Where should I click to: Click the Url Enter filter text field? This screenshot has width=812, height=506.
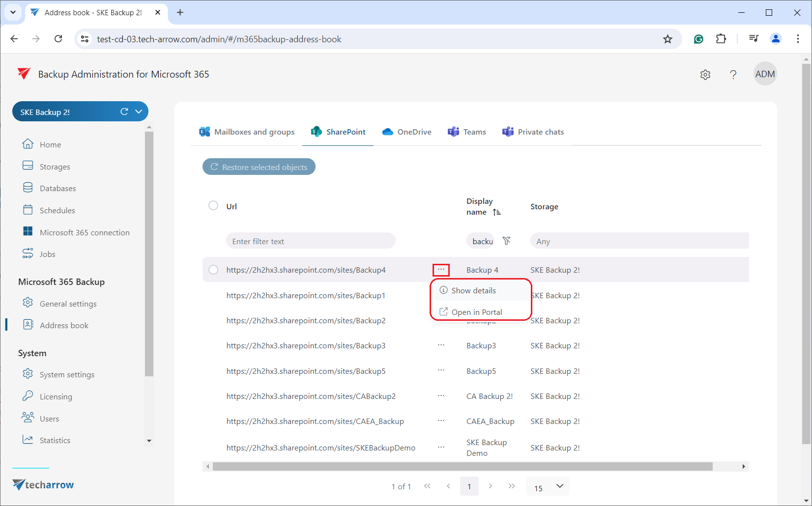tap(311, 241)
